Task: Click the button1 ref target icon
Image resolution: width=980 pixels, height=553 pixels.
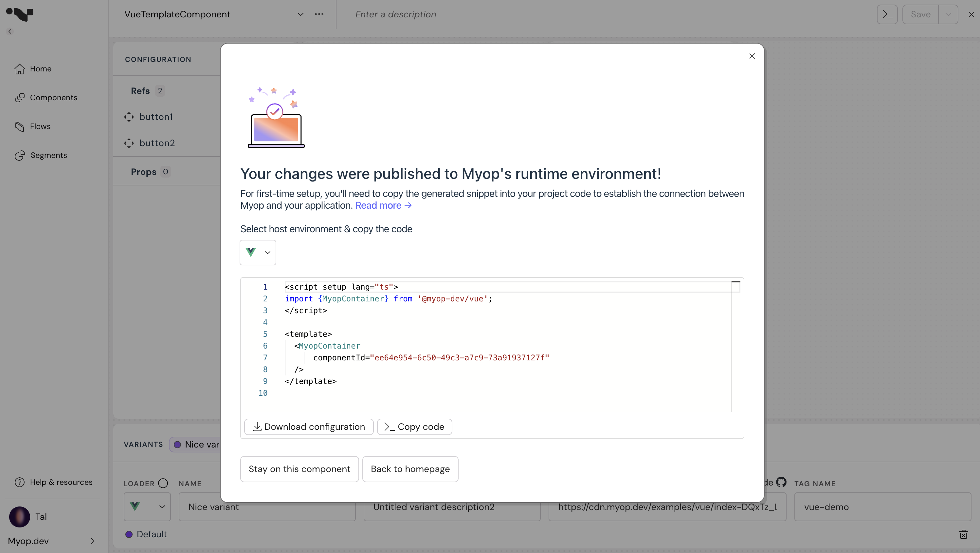Action: pos(129,117)
